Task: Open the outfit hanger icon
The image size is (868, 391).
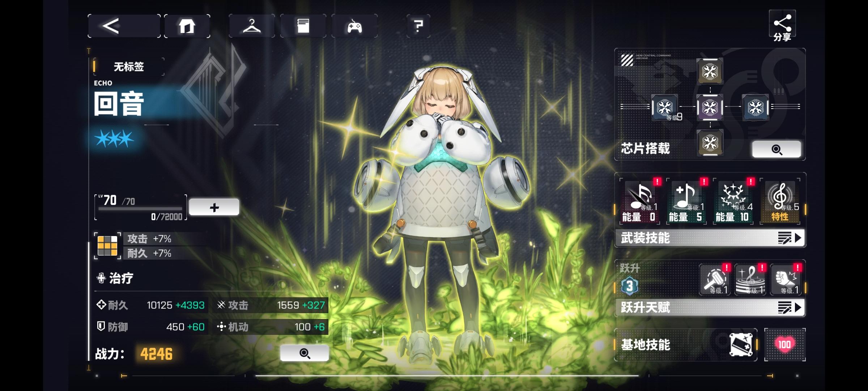Action: (252, 26)
